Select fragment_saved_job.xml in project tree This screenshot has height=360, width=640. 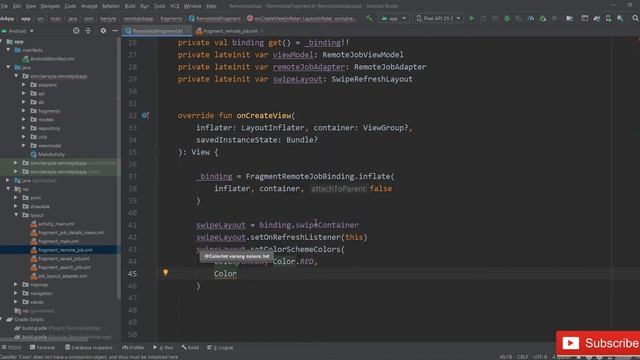(x=63, y=259)
